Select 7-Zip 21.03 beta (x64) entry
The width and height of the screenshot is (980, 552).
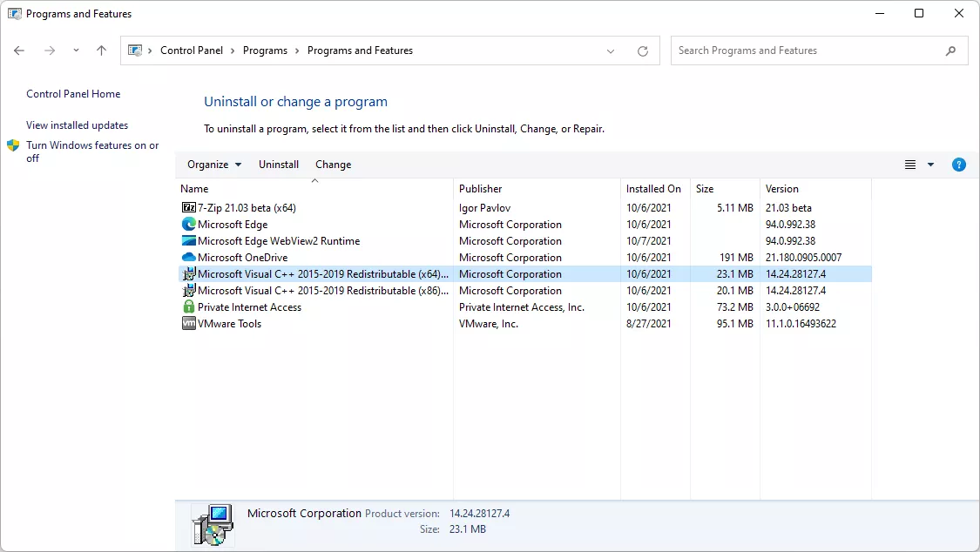[247, 208]
